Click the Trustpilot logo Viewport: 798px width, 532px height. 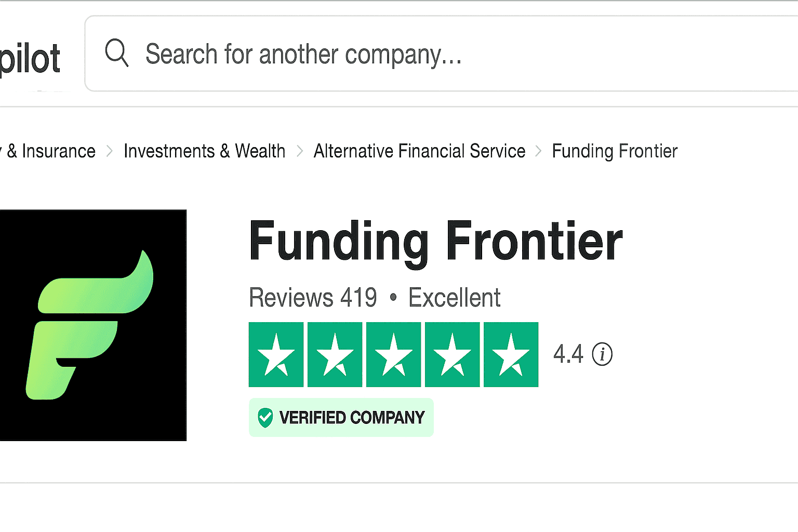[30, 58]
